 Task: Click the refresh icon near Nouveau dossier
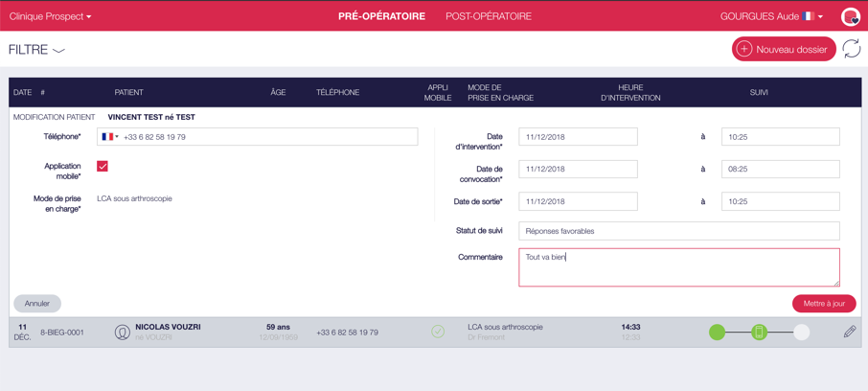851,49
